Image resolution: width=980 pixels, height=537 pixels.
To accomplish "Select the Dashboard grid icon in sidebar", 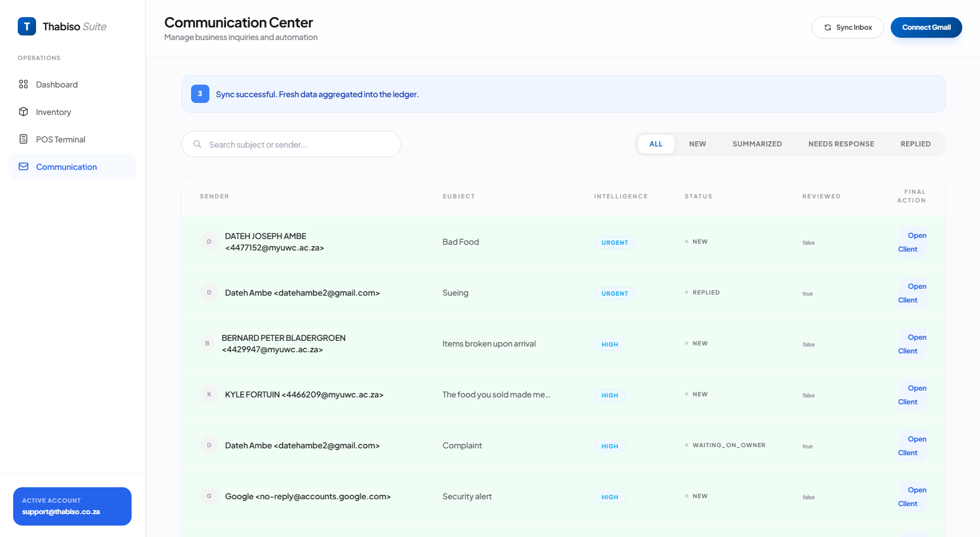I will point(23,84).
